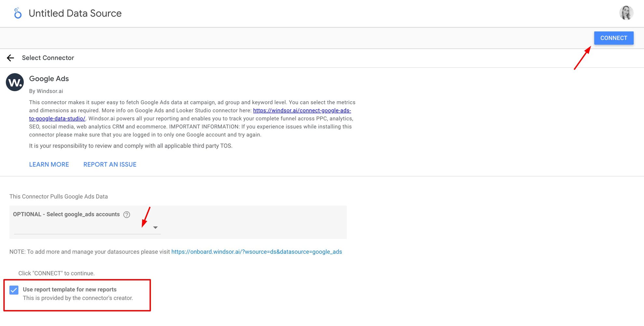Image resolution: width=644 pixels, height=326 pixels.
Task: Click 'OPTIONAL - Select google_ads accounts' label
Action: coord(66,214)
